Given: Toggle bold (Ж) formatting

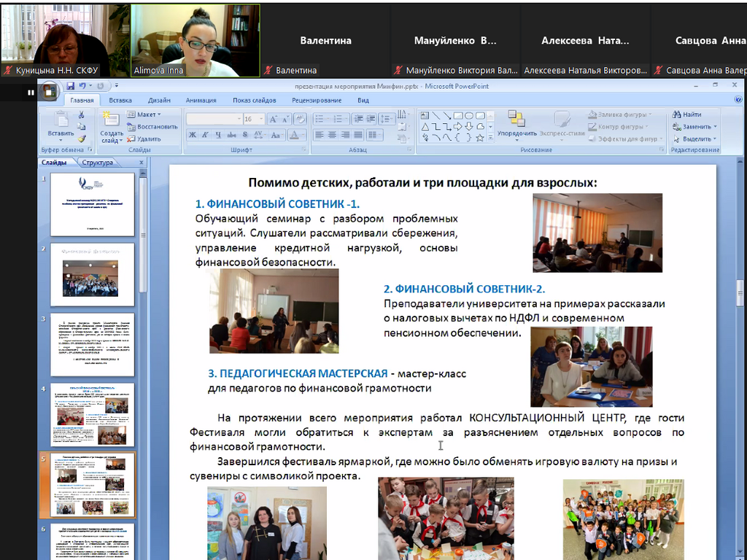Looking at the screenshot, I should [x=193, y=135].
